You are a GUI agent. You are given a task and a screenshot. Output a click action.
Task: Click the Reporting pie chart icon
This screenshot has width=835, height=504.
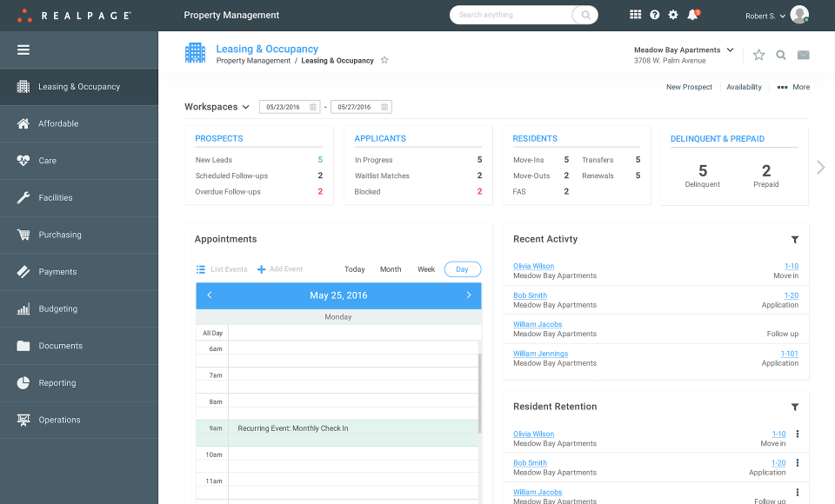coord(23,382)
